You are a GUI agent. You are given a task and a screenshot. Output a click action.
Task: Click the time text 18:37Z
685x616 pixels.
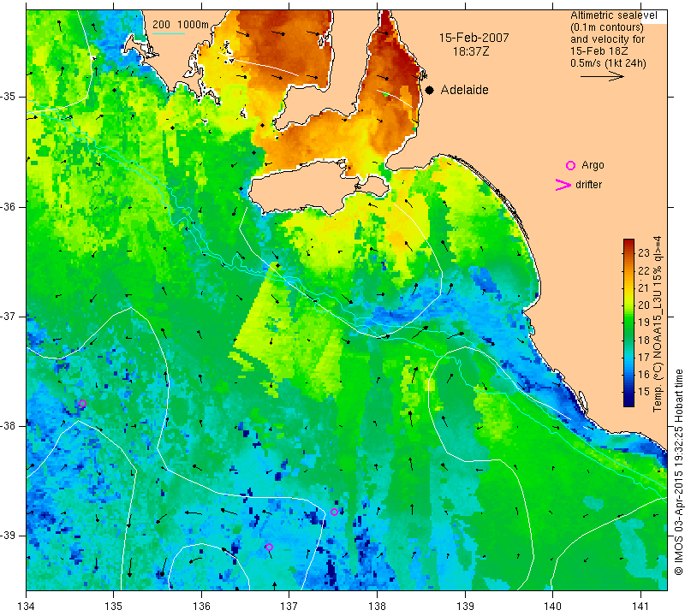click(x=470, y=51)
